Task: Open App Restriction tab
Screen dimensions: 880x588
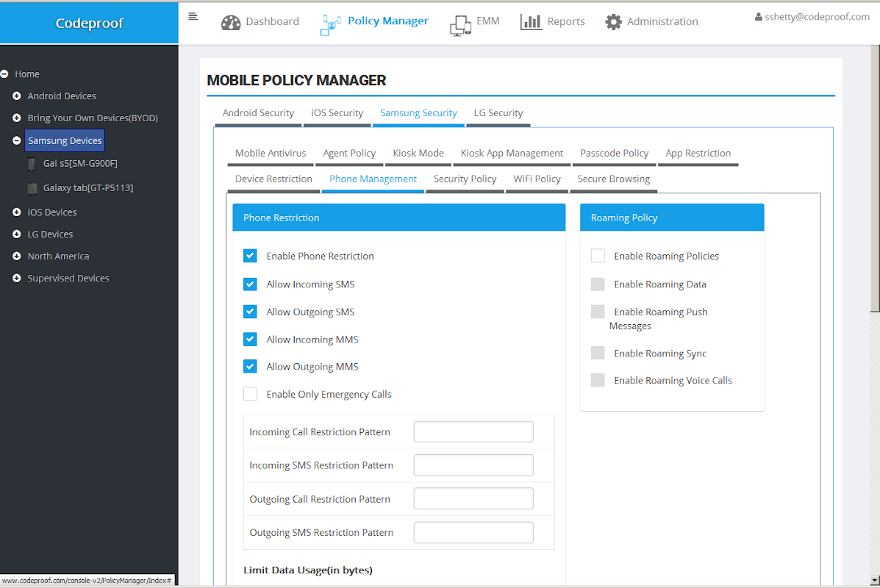Action: tap(698, 153)
